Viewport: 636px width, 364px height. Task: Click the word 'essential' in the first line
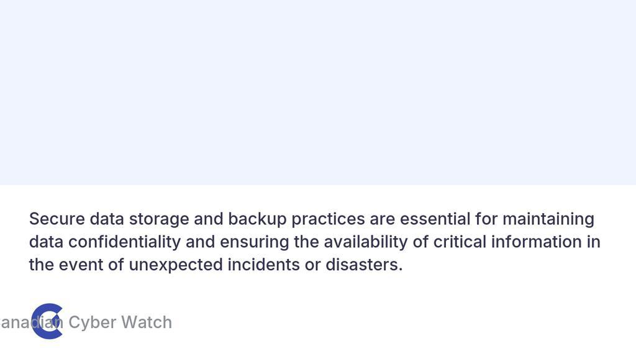click(x=435, y=219)
